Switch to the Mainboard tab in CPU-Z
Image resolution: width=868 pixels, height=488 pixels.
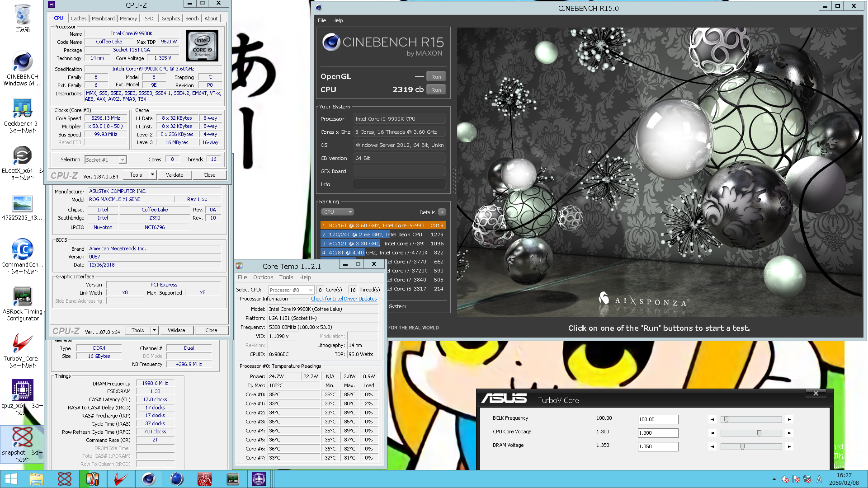pos(103,19)
